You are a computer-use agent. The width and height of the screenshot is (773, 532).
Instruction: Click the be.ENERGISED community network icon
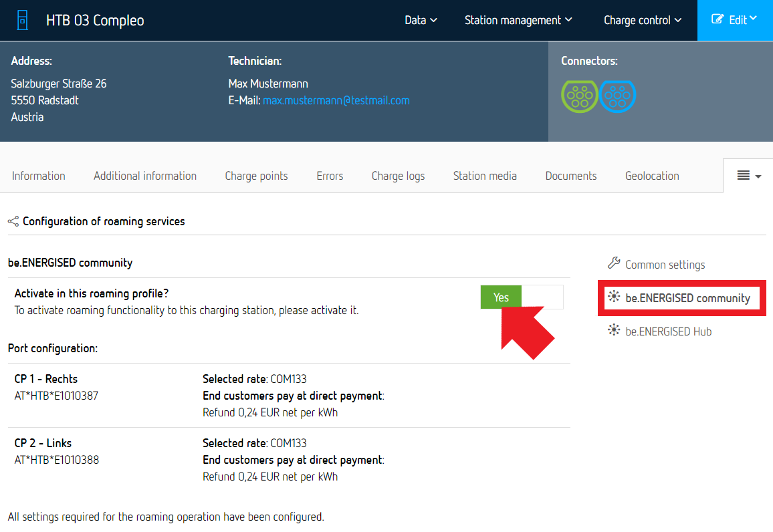pos(614,297)
